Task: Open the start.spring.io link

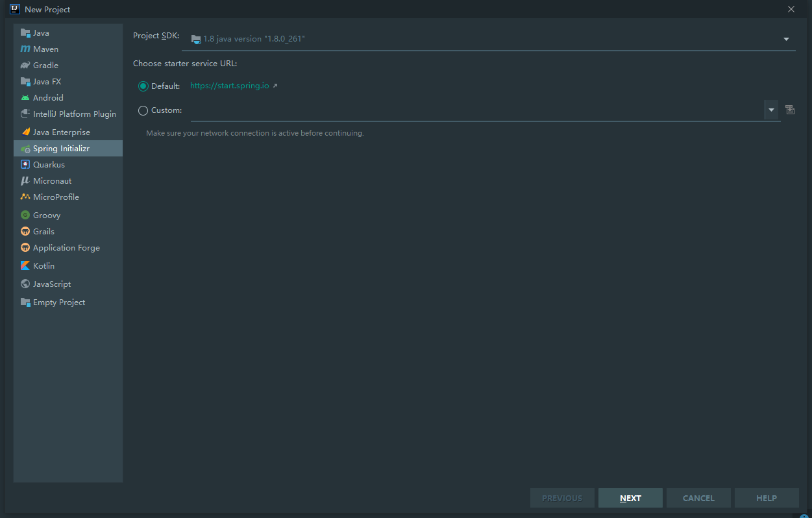Action: (x=230, y=86)
